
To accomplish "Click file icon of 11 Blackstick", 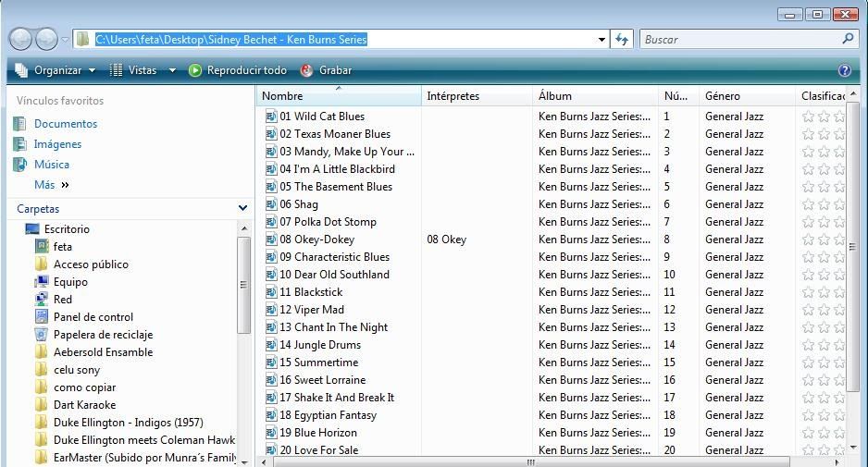I will tap(271, 292).
